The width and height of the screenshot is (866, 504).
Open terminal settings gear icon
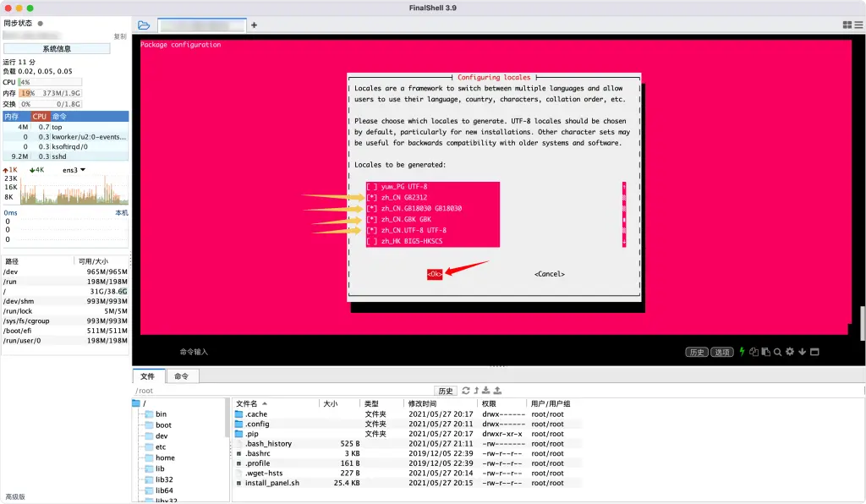[x=790, y=352]
